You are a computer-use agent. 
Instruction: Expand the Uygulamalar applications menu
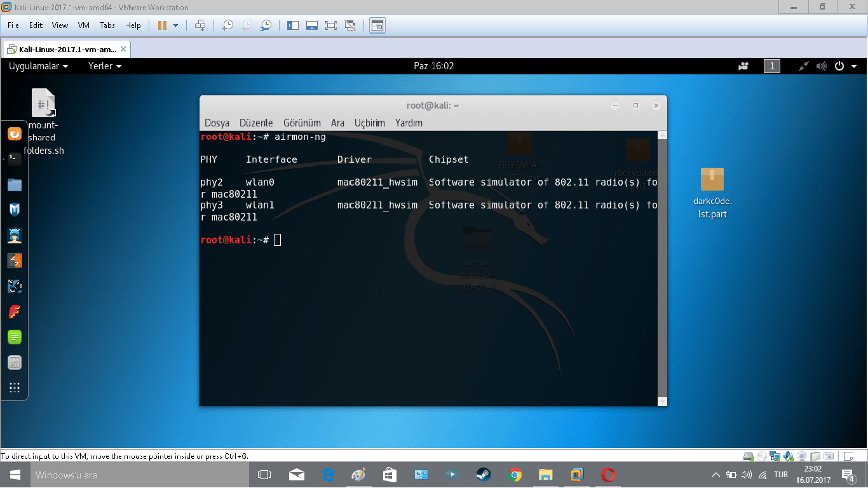pyautogui.click(x=38, y=66)
